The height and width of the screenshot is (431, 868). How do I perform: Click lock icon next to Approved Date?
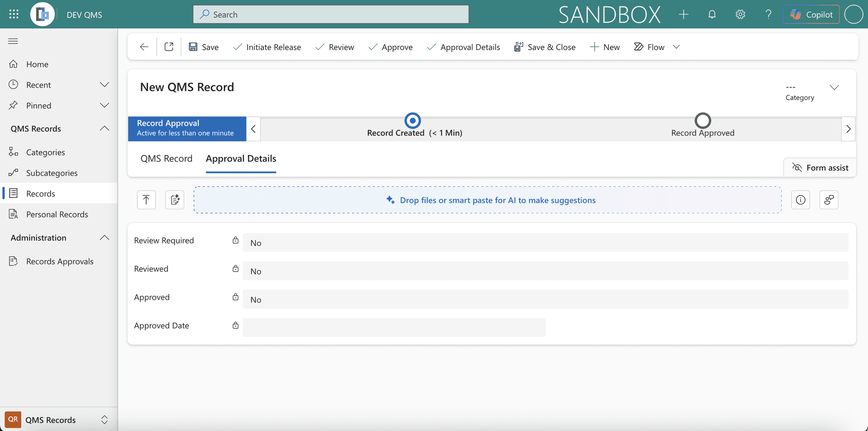236,325
